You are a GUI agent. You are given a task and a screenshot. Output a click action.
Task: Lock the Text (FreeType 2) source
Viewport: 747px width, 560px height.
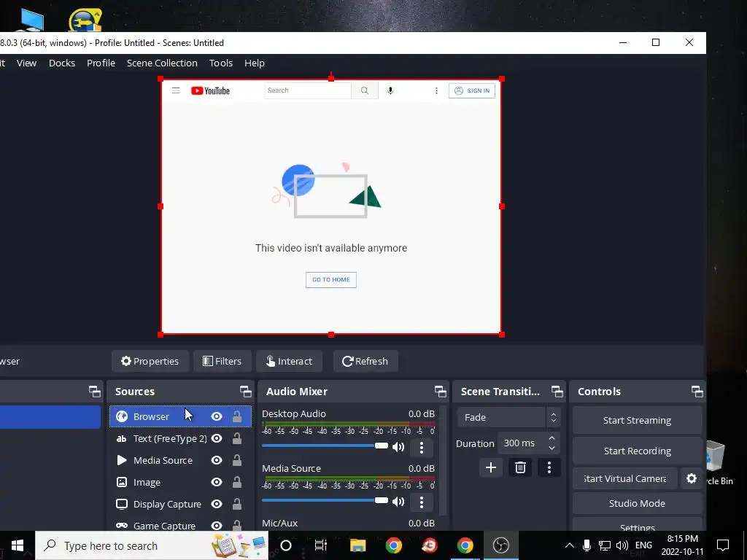(x=237, y=438)
